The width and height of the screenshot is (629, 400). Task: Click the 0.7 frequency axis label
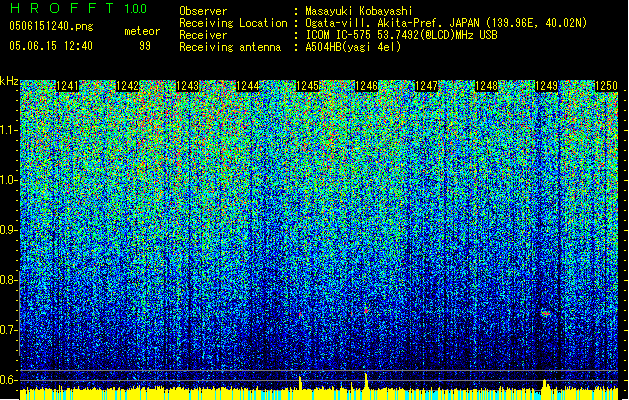click(x=8, y=330)
